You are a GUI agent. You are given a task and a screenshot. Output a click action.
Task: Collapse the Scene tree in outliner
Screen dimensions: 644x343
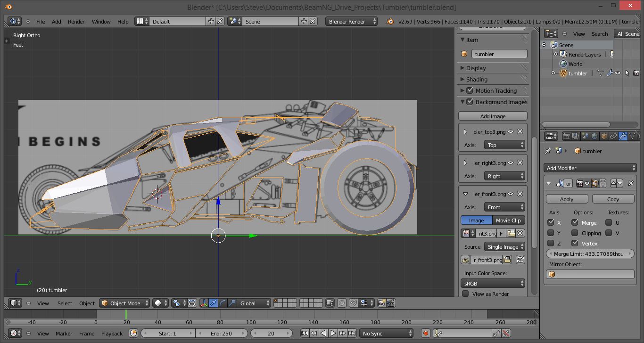[544, 45]
